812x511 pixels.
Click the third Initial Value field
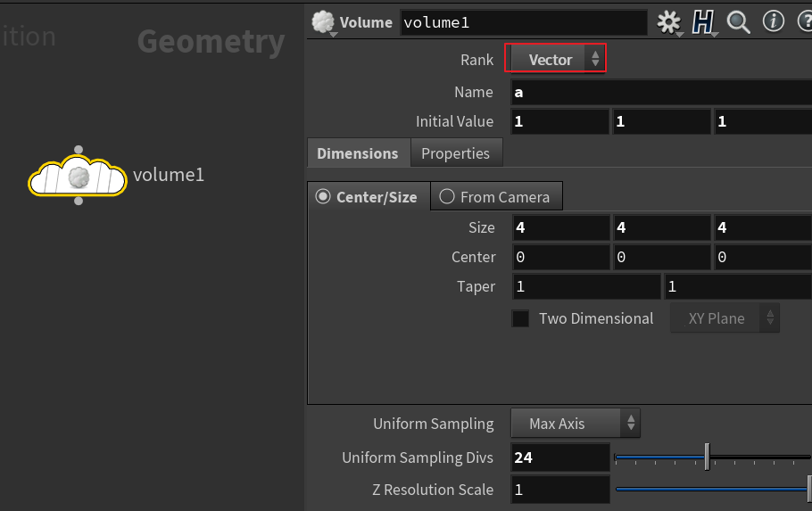[763, 121]
